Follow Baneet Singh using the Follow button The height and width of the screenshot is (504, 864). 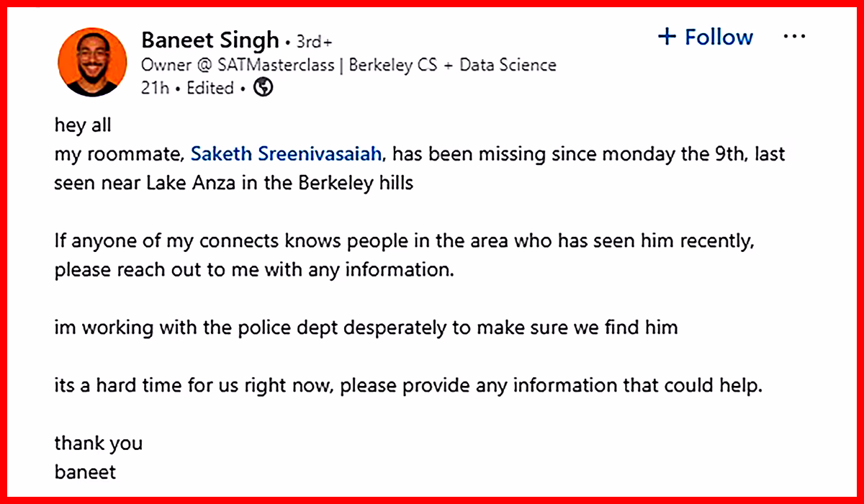(x=706, y=36)
